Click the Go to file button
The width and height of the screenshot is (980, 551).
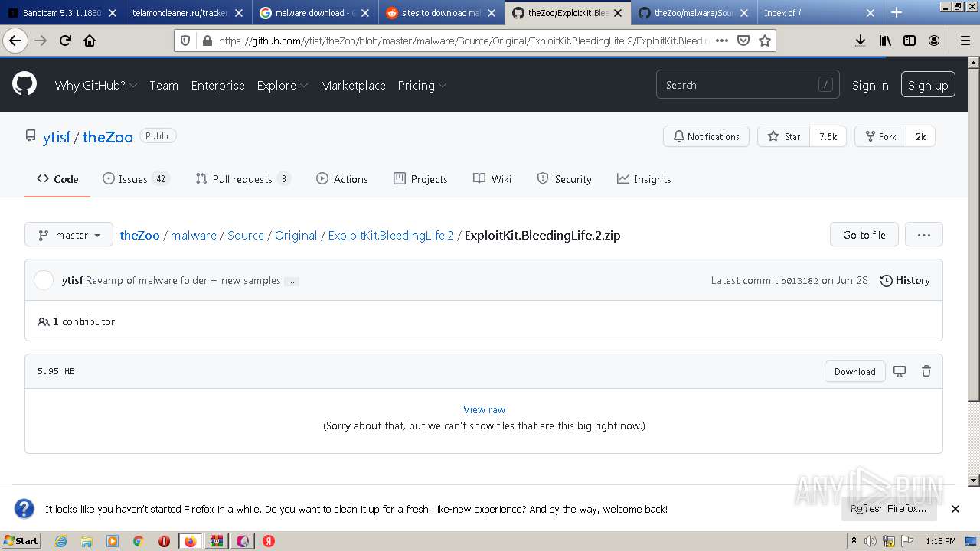pos(864,235)
